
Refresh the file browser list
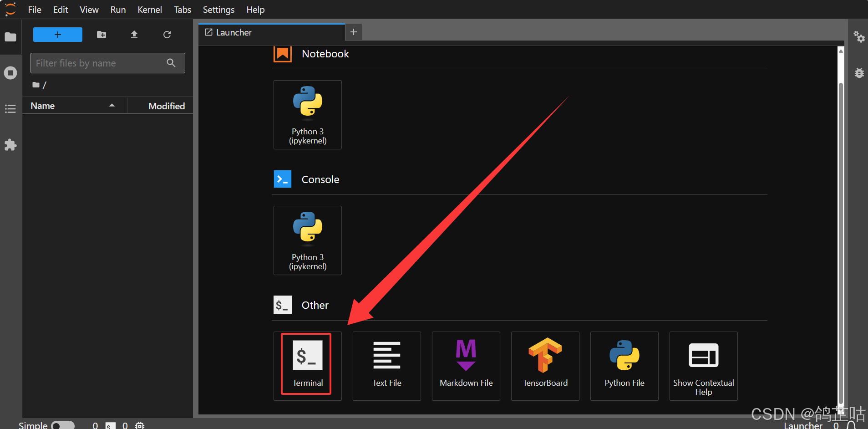(x=167, y=35)
